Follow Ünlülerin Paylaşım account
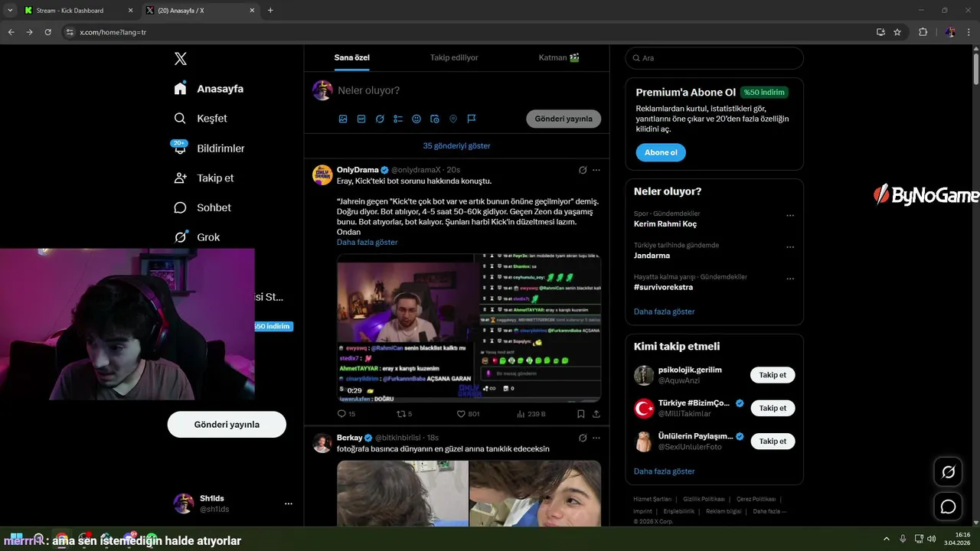Screen dimensions: 980x551 [x=773, y=441]
